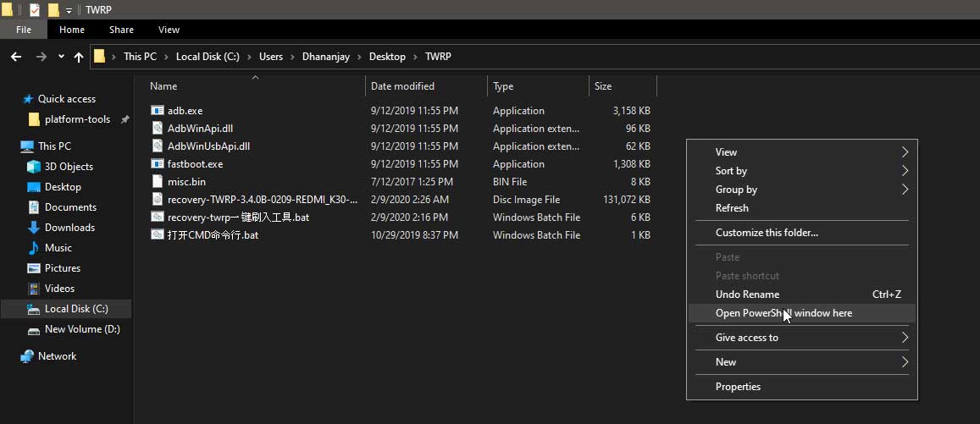Screen dimensions: 980x424
Task: Go up one folder level
Action: click(x=79, y=57)
